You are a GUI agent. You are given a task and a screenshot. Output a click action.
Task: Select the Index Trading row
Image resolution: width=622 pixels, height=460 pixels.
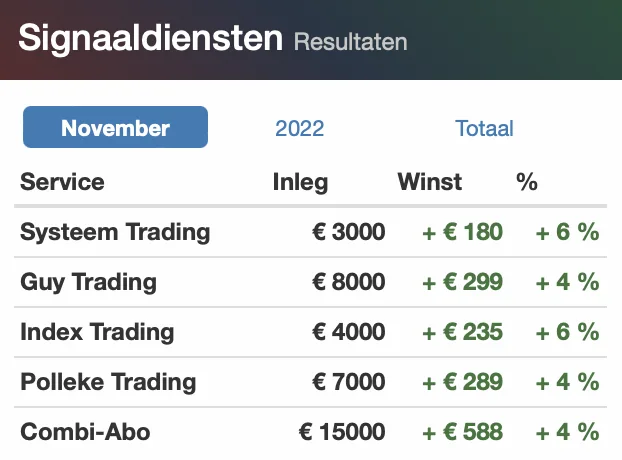311,332
